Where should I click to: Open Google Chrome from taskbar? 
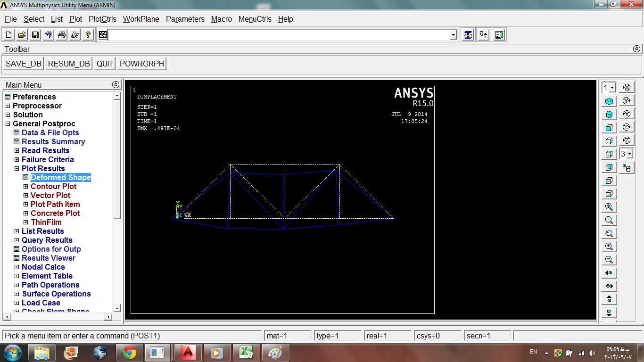[x=130, y=352]
